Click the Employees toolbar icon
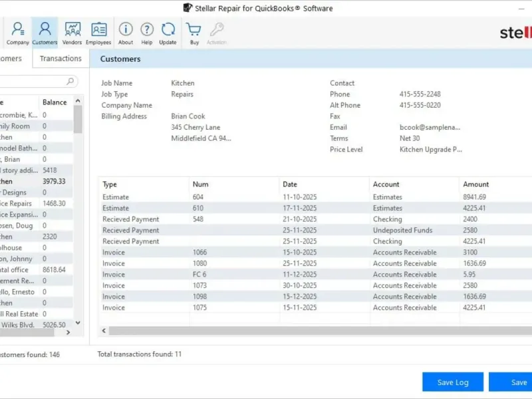This screenshot has width=532, height=399. 98,33
